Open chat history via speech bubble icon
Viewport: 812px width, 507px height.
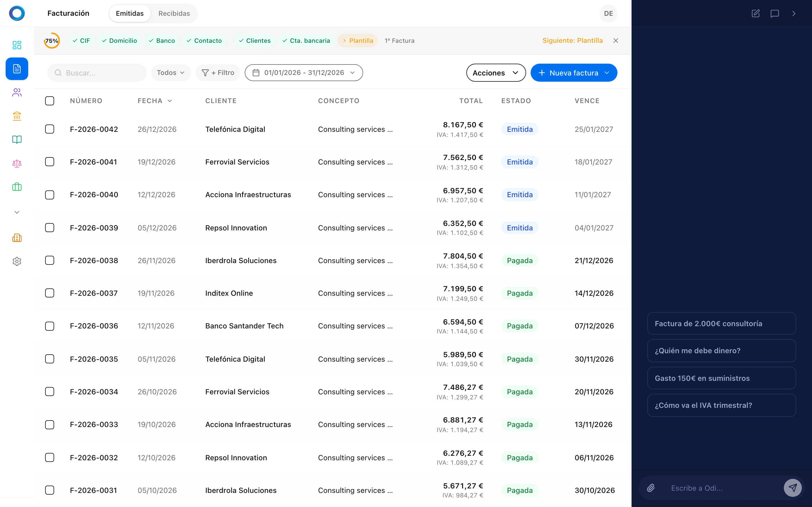pyautogui.click(x=775, y=14)
